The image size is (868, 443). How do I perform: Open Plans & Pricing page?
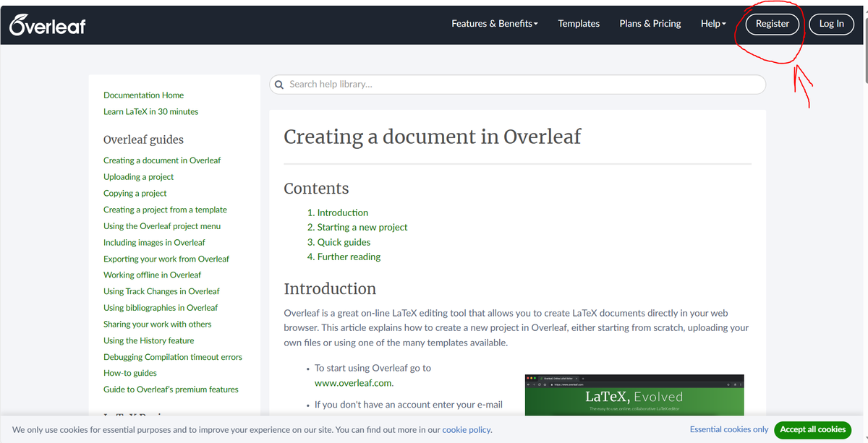point(650,24)
